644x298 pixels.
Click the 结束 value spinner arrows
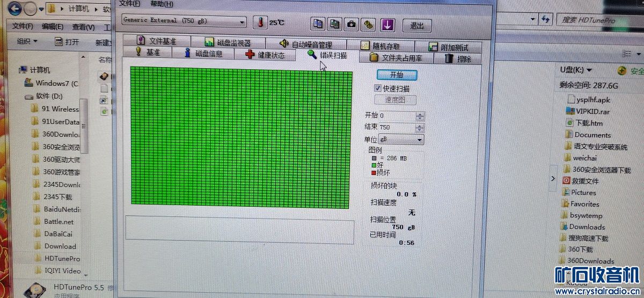tap(420, 128)
